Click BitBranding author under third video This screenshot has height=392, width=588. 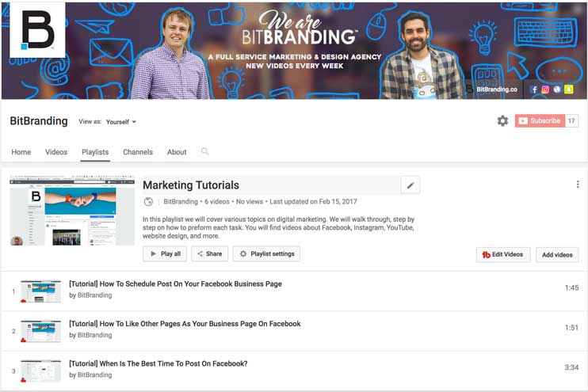point(94,375)
